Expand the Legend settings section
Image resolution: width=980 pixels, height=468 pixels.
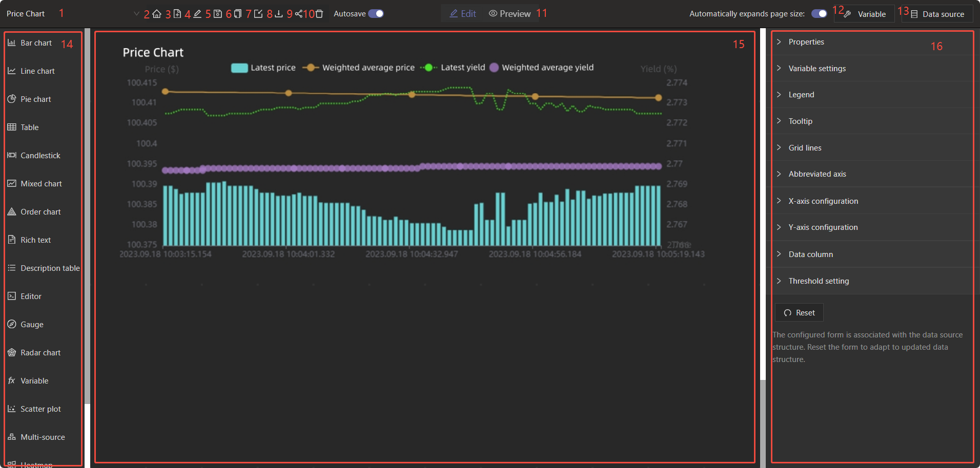(x=801, y=95)
